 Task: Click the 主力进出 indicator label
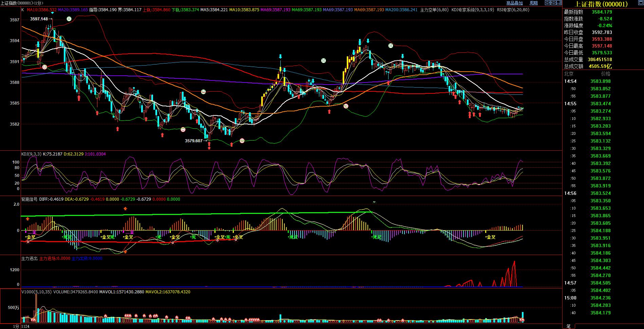pos(29,258)
